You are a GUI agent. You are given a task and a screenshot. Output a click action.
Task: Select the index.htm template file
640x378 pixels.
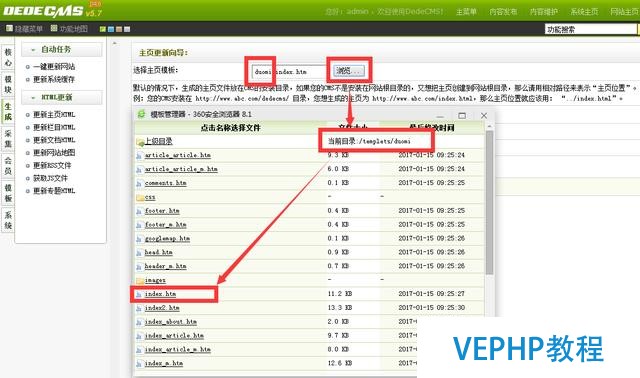pos(160,294)
